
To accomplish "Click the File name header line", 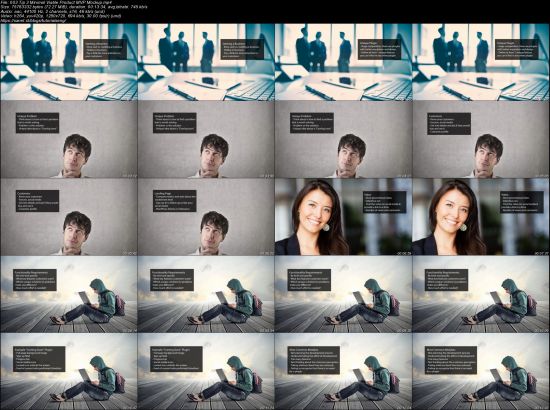I will pyautogui.click(x=56, y=2).
